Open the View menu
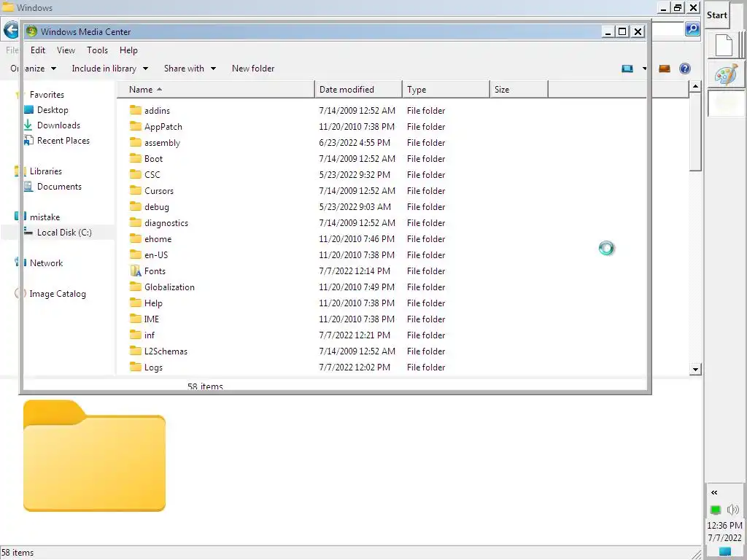This screenshot has width=747, height=560. [66, 50]
